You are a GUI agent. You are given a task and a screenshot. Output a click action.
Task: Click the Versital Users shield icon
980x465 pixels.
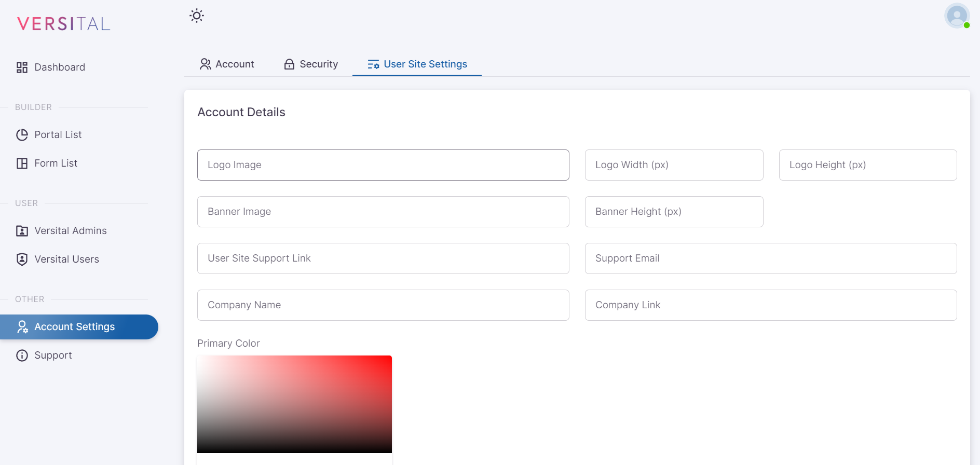pyautogui.click(x=22, y=259)
